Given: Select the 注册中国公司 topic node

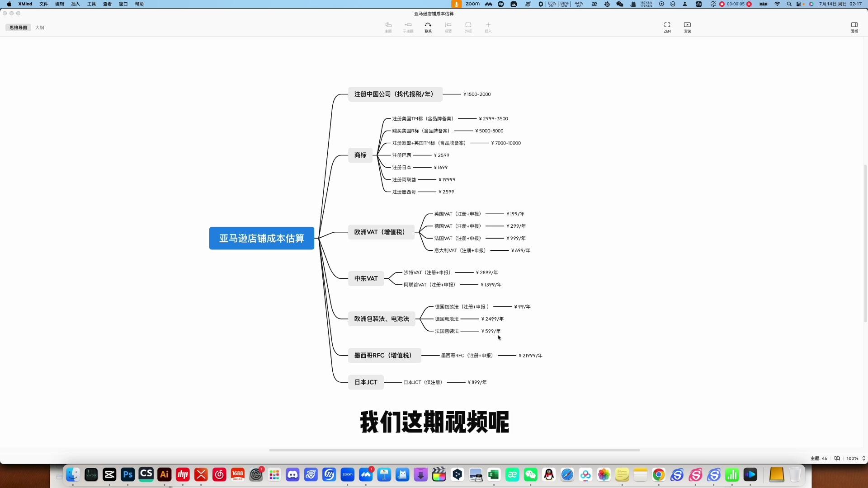Looking at the screenshot, I should click(x=395, y=94).
